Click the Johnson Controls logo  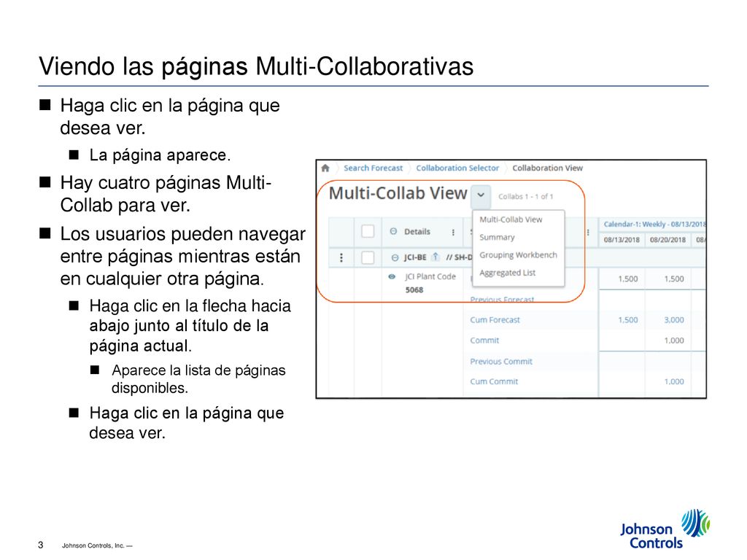click(665, 529)
